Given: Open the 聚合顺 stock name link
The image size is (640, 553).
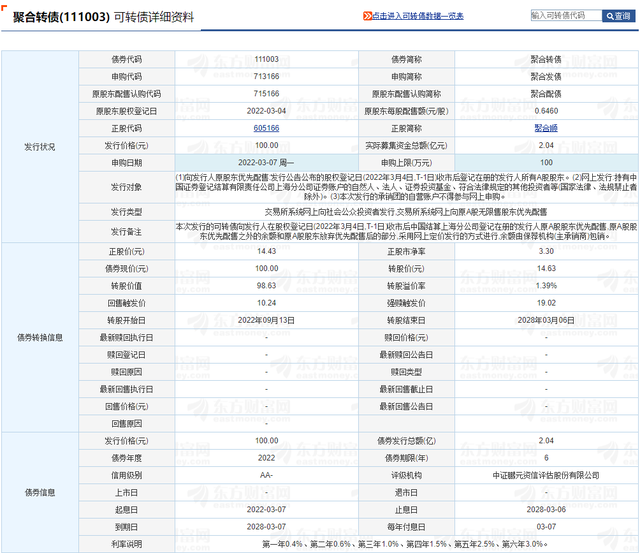Looking at the screenshot, I should coord(546,128).
